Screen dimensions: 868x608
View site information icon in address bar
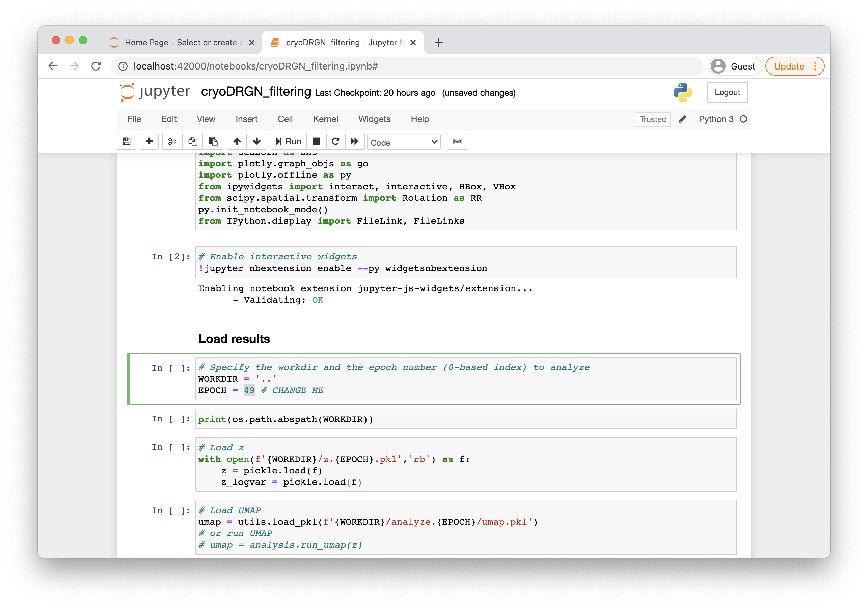coord(123,66)
